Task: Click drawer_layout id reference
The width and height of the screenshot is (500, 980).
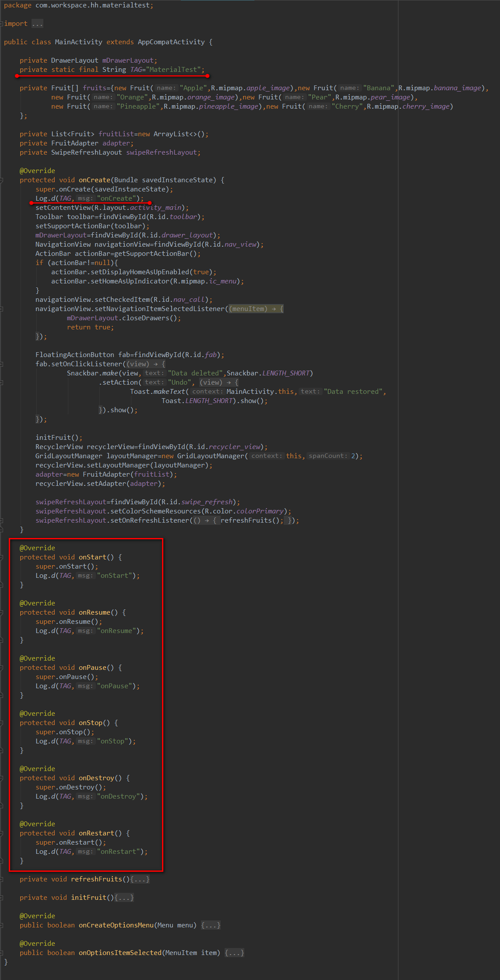Action: (x=187, y=235)
